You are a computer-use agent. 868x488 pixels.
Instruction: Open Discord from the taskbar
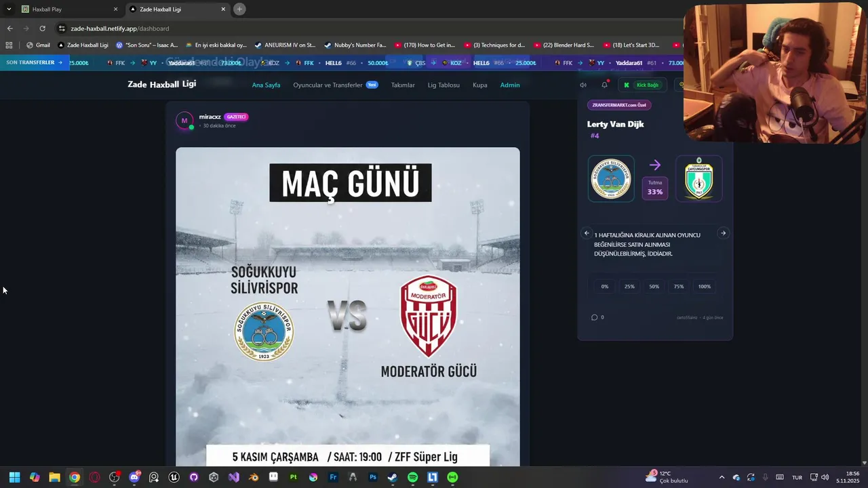click(134, 477)
